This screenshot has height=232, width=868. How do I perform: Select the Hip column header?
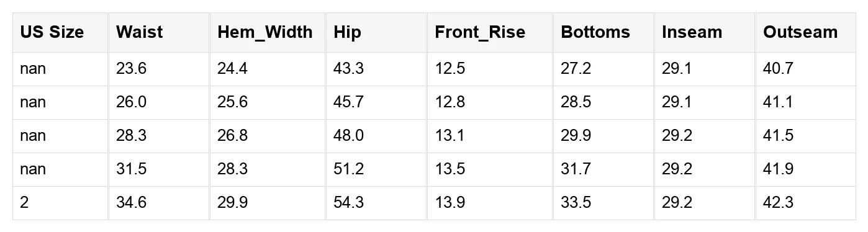[x=376, y=33]
